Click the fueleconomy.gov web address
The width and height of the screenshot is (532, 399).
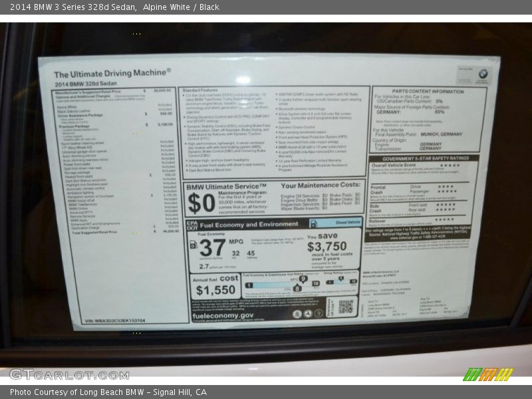tap(223, 316)
